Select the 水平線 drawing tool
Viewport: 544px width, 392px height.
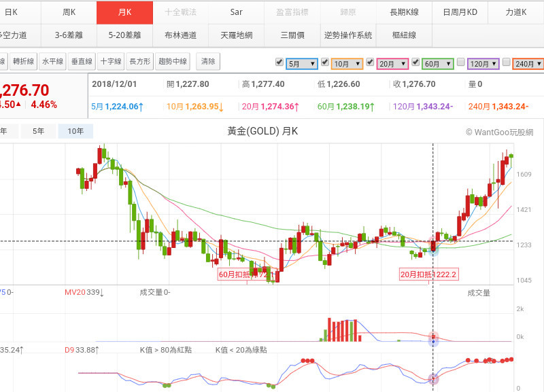52,62
